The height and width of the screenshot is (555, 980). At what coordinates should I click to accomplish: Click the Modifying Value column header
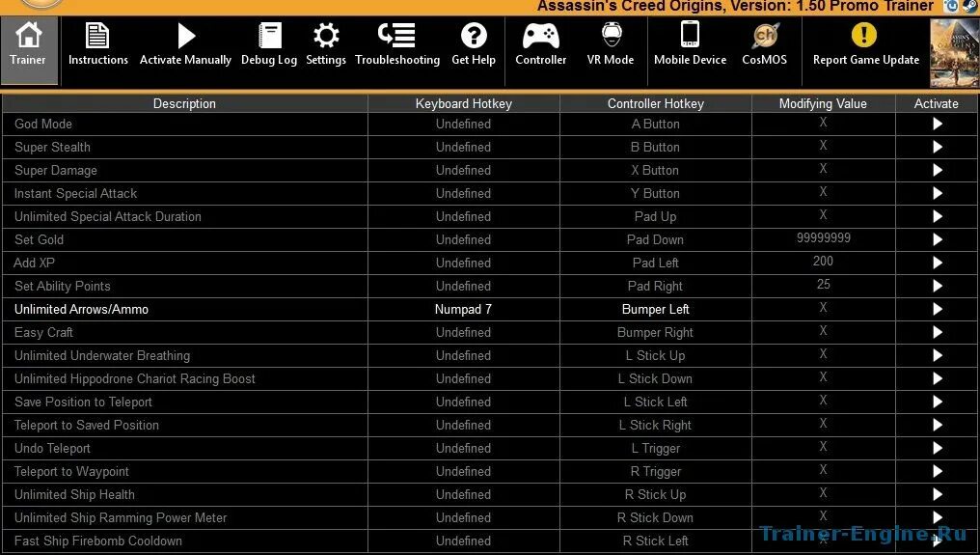point(823,103)
